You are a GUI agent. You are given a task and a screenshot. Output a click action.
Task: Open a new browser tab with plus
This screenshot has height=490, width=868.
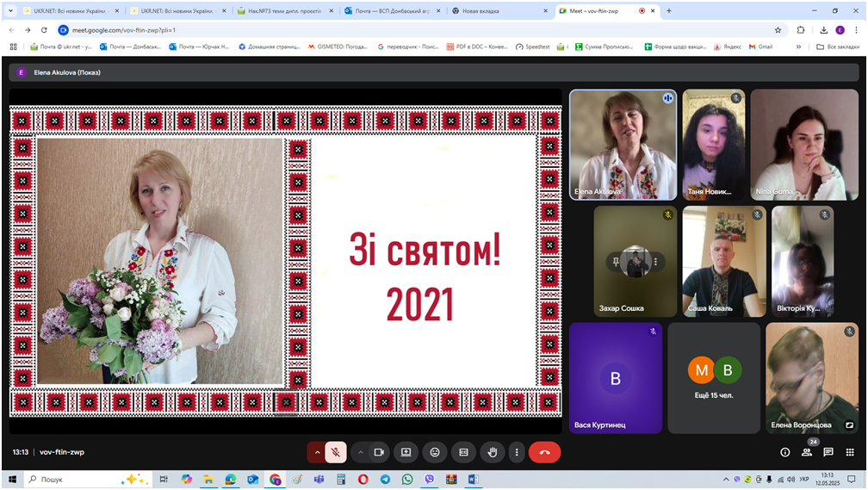tap(669, 10)
